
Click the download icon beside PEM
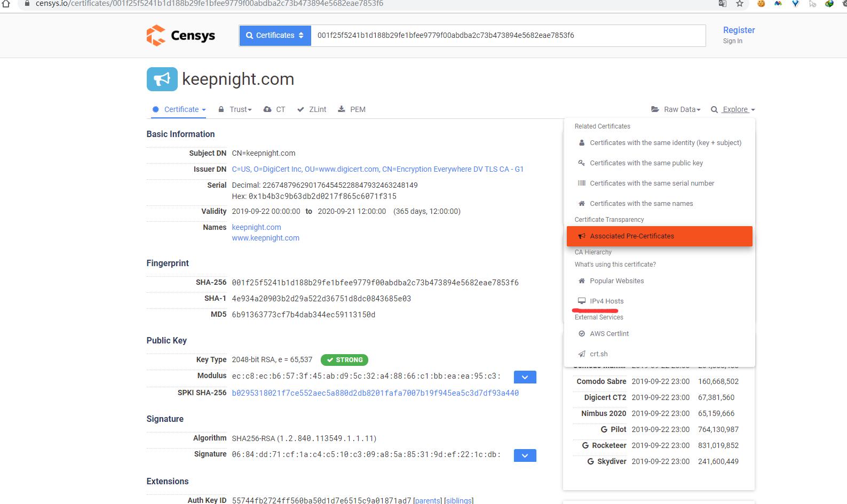(x=342, y=109)
